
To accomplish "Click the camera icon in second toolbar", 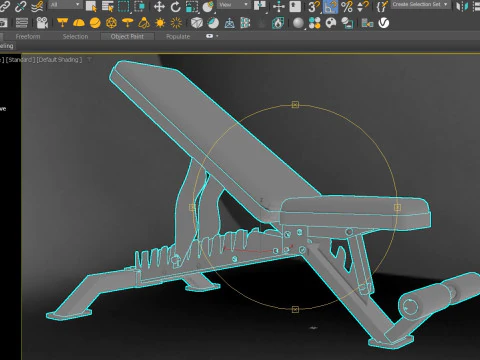I will [x=42, y=23].
